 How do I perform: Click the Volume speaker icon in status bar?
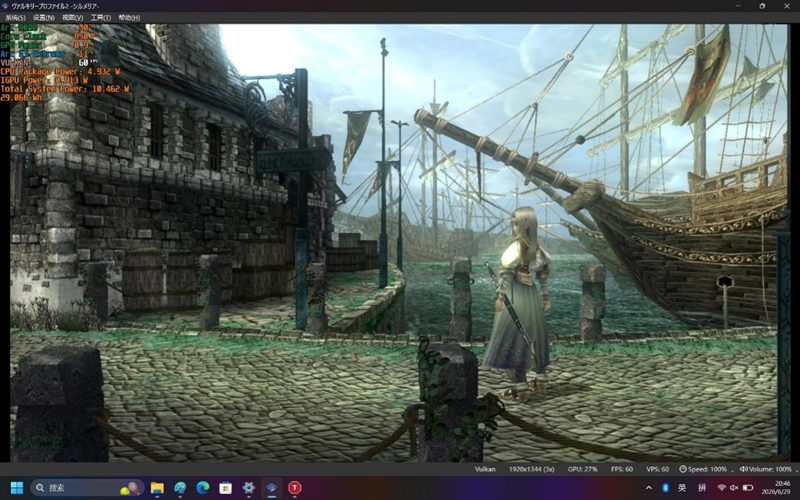(743, 469)
